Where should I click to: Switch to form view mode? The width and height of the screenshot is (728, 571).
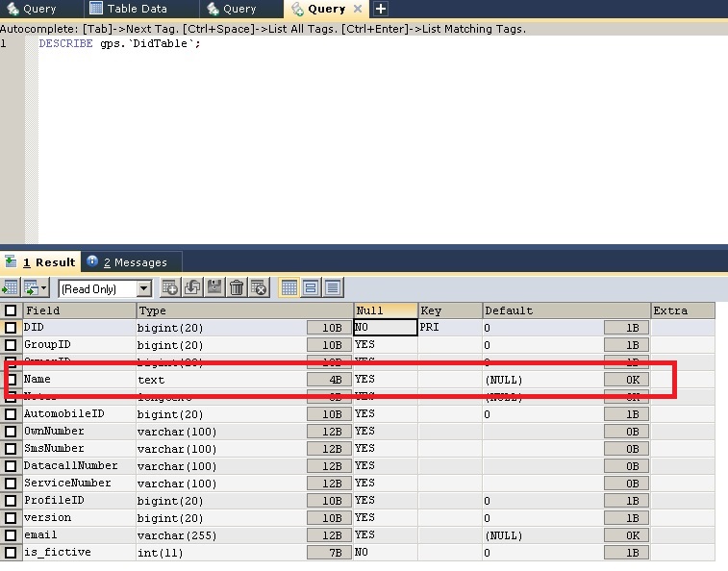tap(311, 288)
